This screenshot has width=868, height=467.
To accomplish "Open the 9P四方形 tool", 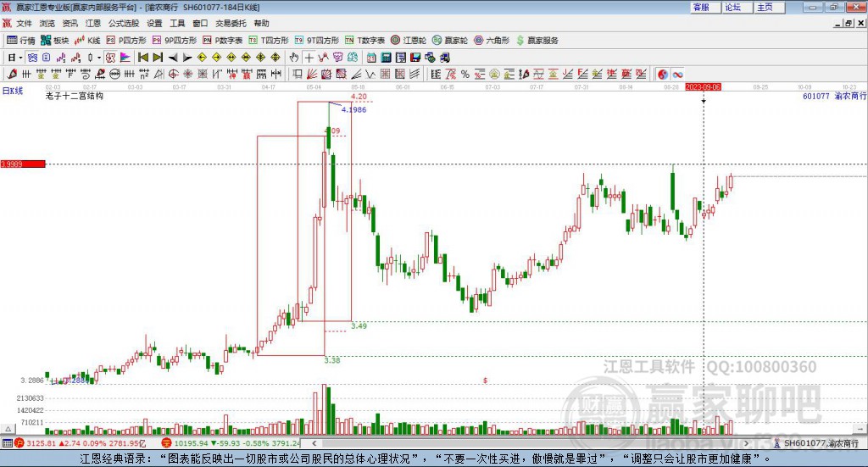I will [x=175, y=41].
